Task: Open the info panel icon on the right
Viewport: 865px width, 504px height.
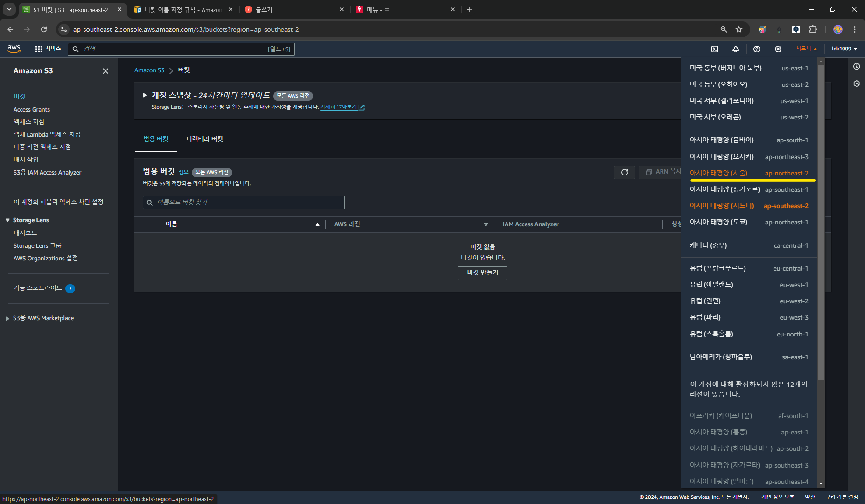Action: pyautogui.click(x=857, y=66)
